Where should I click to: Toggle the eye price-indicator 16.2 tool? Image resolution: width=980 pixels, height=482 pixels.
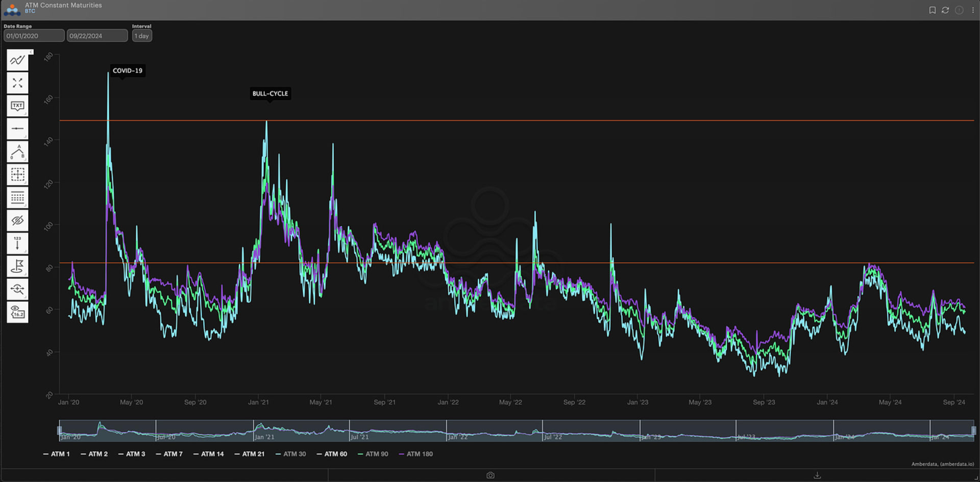pyautogui.click(x=17, y=312)
